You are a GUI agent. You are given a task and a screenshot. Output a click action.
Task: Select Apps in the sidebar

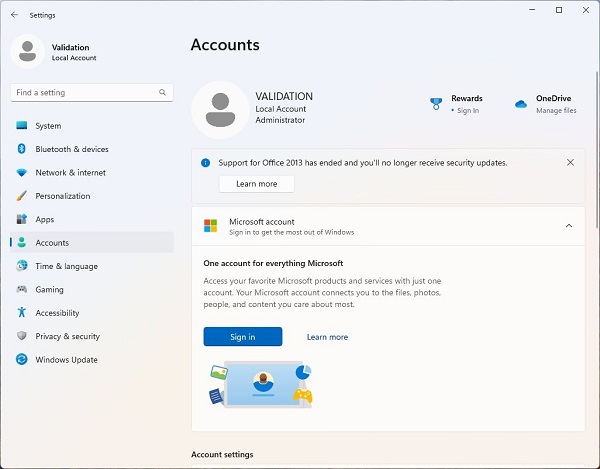coord(45,219)
